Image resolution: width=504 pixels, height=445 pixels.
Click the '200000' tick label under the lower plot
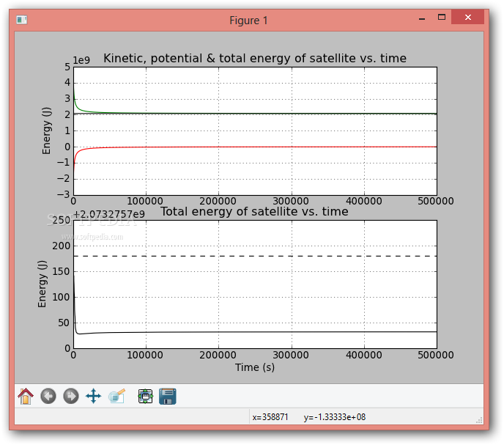tap(218, 355)
